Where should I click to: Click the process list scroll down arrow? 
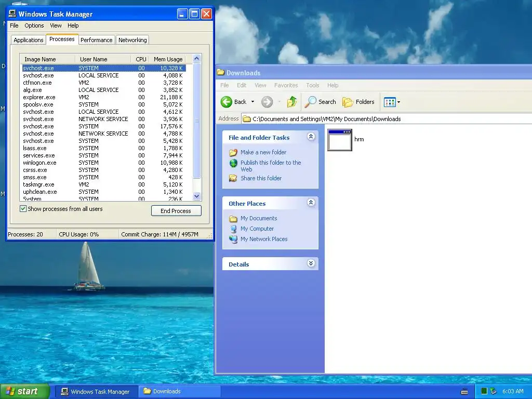[x=197, y=196]
